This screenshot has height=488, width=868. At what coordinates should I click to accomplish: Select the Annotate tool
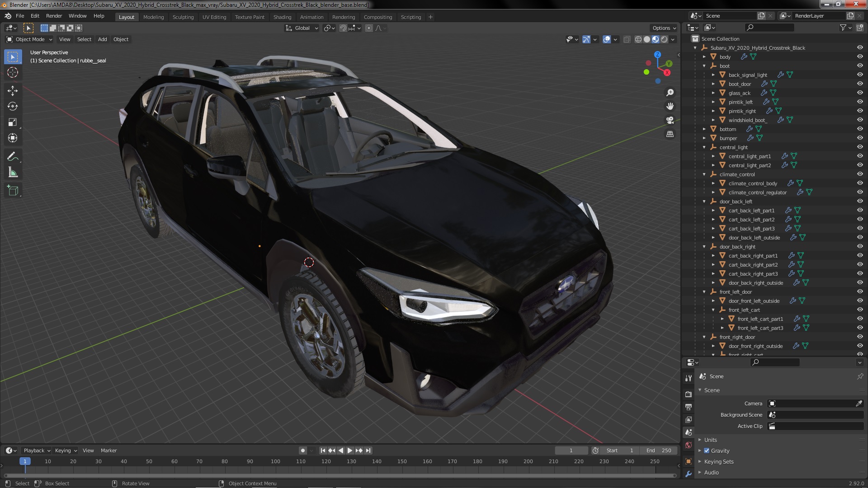click(13, 157)
